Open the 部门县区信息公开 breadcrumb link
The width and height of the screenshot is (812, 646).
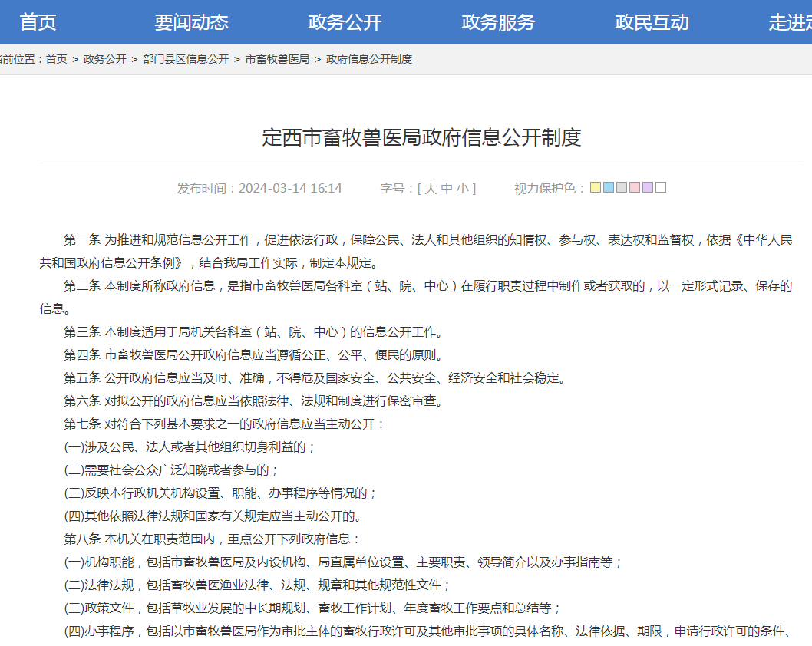[186, 59]
